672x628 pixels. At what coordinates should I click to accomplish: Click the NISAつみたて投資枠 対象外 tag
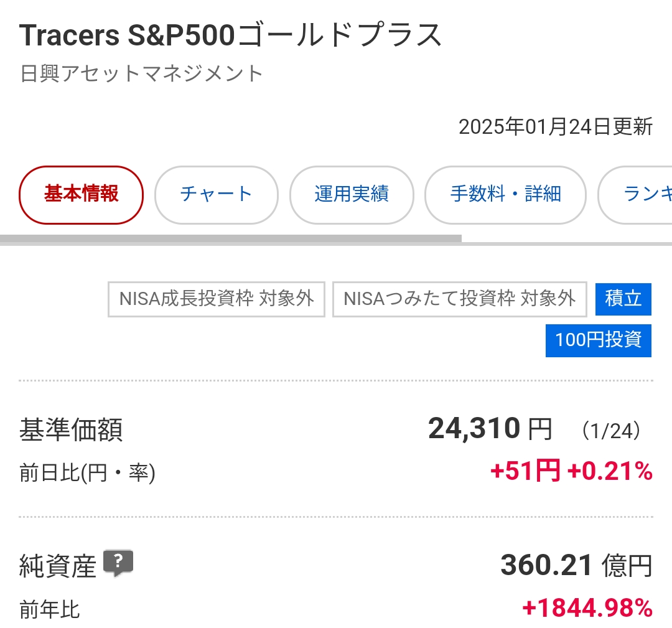[x=459, y=299]
